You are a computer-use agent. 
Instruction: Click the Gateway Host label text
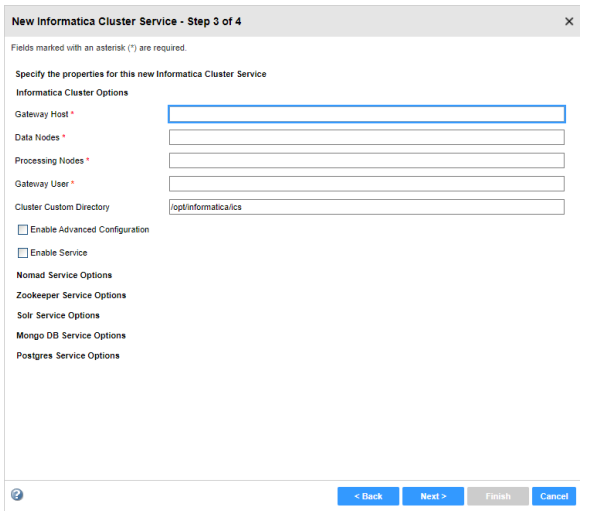pos(41,114)
